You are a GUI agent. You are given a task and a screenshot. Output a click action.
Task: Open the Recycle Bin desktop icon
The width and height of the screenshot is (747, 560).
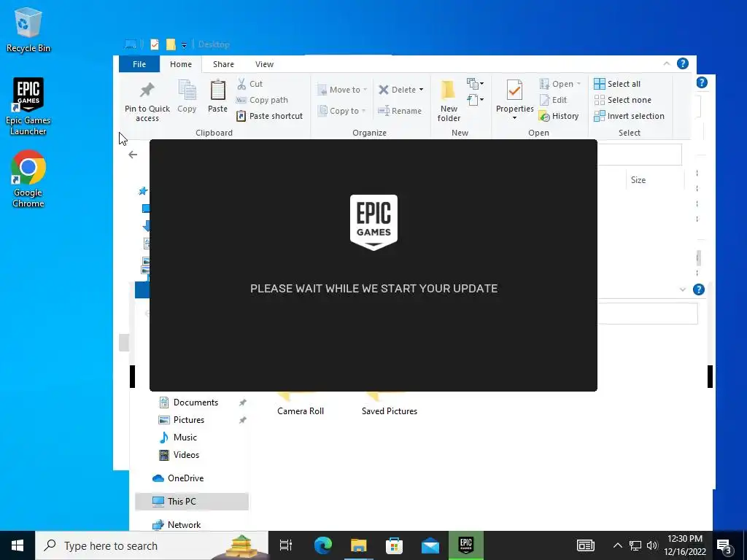(28, 29)
